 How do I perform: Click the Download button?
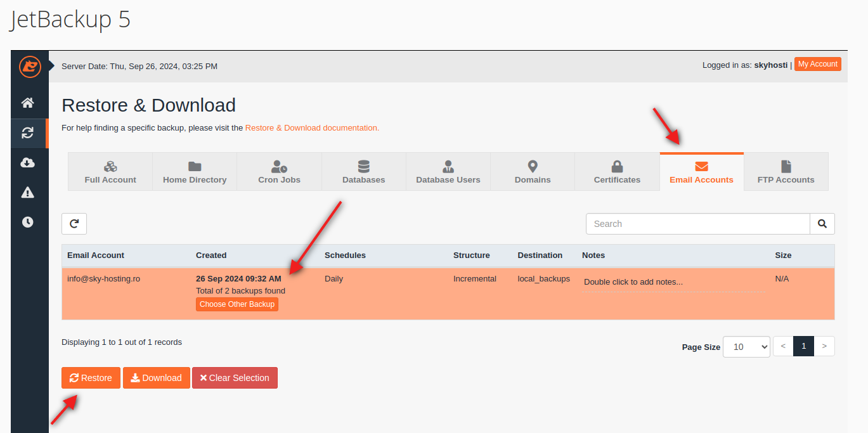click(157, 378)
